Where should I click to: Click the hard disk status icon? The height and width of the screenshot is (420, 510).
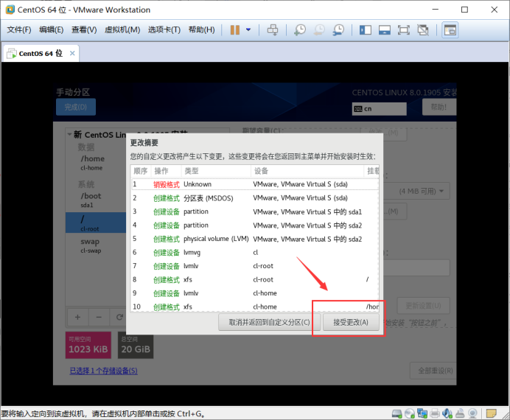(397, 413)
